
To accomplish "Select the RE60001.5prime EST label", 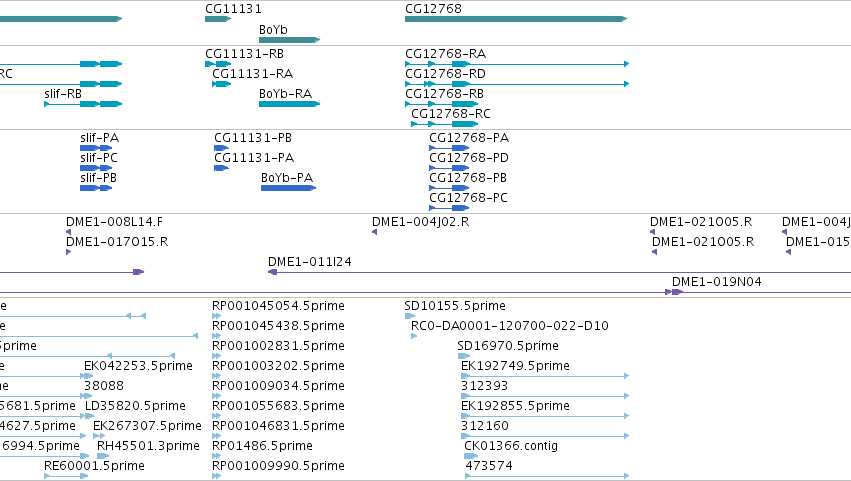I will tap(94, 467).
